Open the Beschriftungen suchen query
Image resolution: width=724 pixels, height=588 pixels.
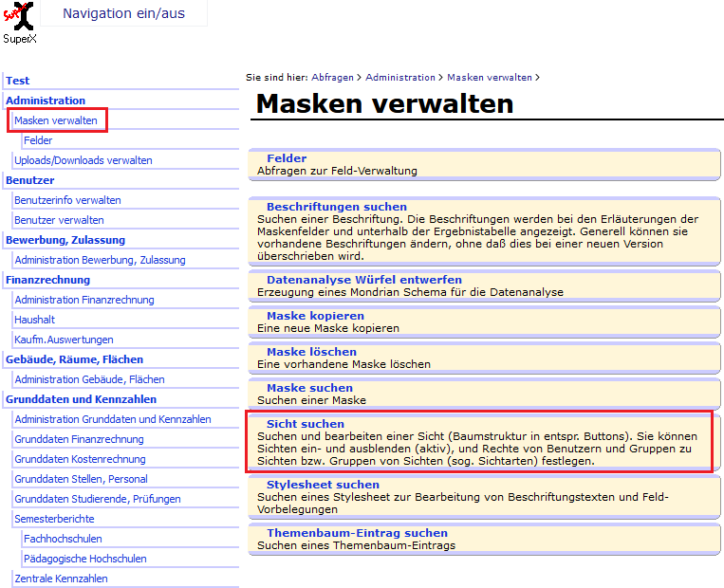coord(336,207)
